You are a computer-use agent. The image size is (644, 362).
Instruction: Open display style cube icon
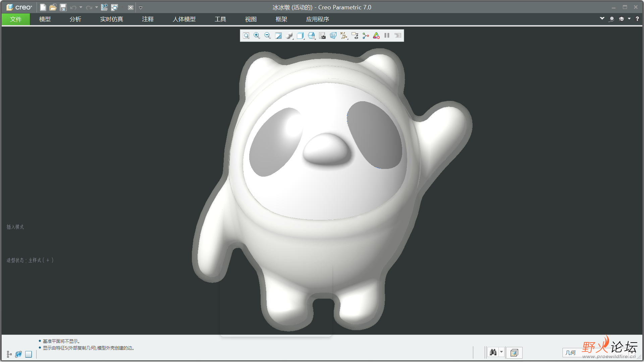click(301, 36)
